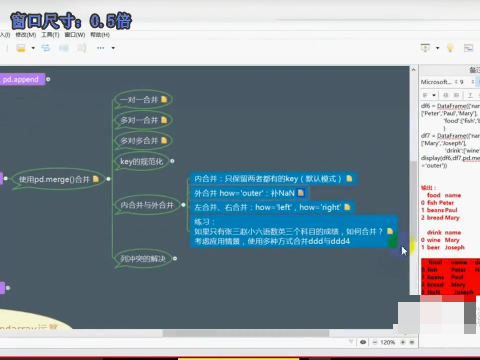The image size is (480, 360).
Task: Click the zoom-out minus button near 120%
Action: (375, 342)
